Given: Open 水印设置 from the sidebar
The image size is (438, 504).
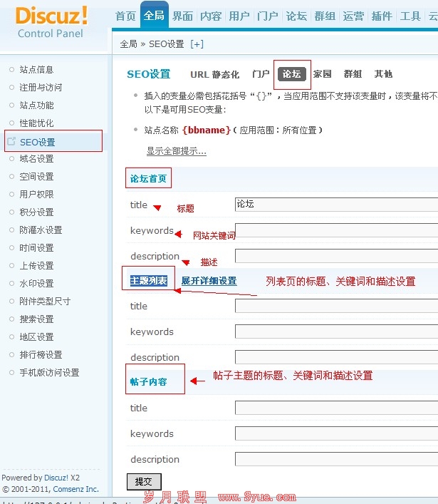Looking at the screenshot, I should tap(36, 284).
